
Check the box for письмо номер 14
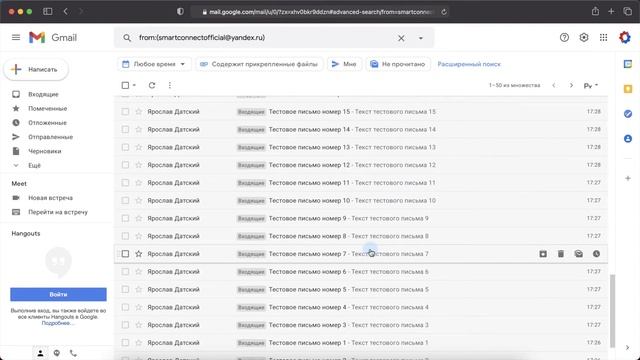pyautogui.click(x=125, y=129)
